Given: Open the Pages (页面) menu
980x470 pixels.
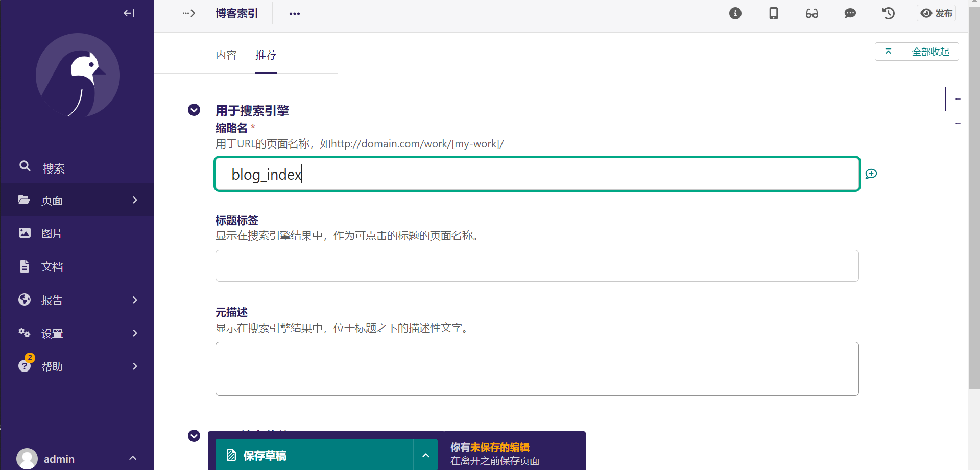Looking at the screenshot, I should click(x=77, y=200).
